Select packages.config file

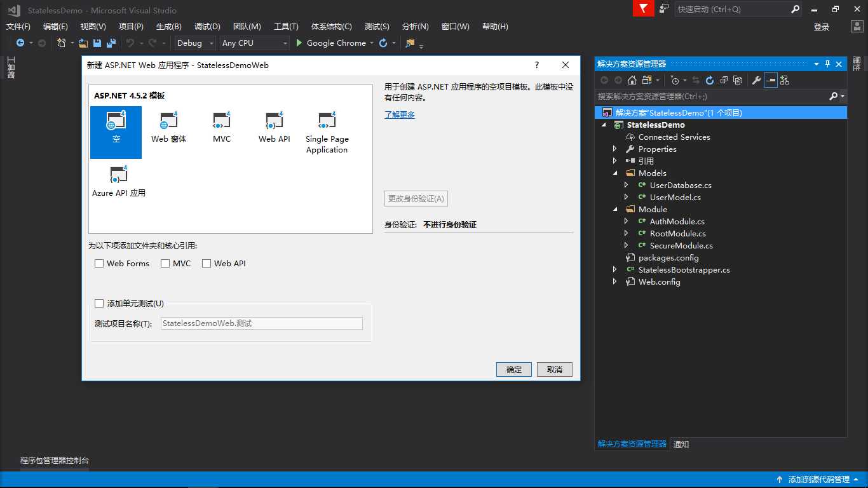668,257
